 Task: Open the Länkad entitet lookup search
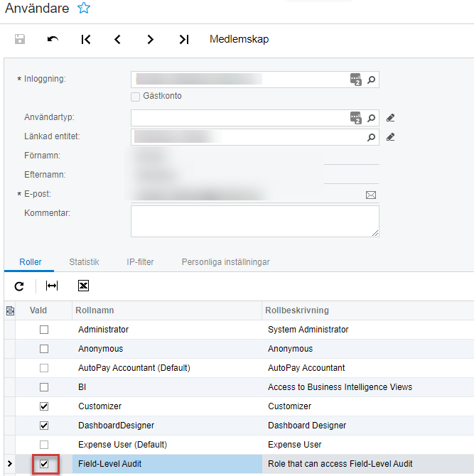371,137
